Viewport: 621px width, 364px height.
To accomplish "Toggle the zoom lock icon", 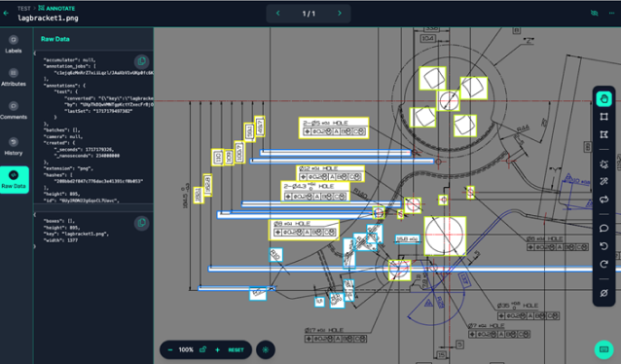I will (x=202, y=349).
